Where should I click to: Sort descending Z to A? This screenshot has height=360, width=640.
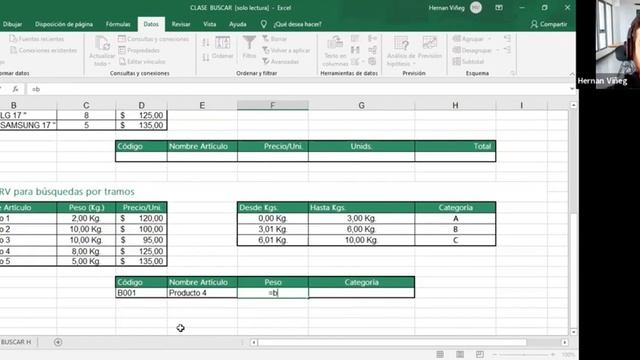coord(206,58)
